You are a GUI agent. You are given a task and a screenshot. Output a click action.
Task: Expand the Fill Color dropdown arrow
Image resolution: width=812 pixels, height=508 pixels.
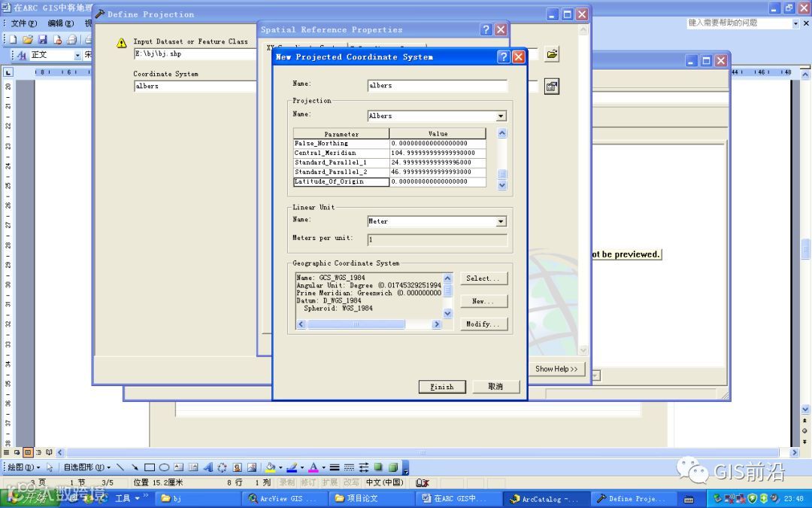(x=280, y=467)
